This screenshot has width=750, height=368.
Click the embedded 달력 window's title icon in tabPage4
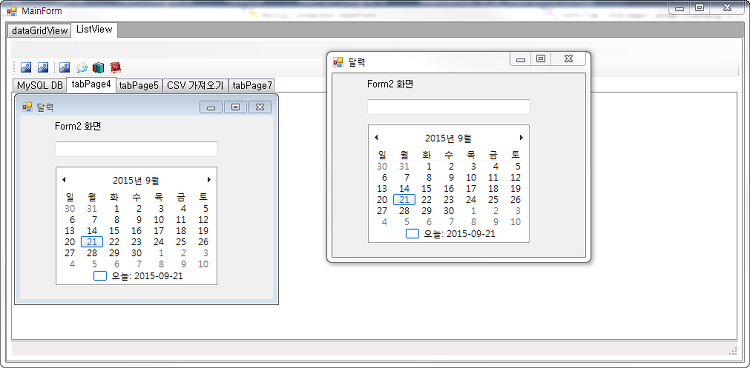click(x=27, y=107)
